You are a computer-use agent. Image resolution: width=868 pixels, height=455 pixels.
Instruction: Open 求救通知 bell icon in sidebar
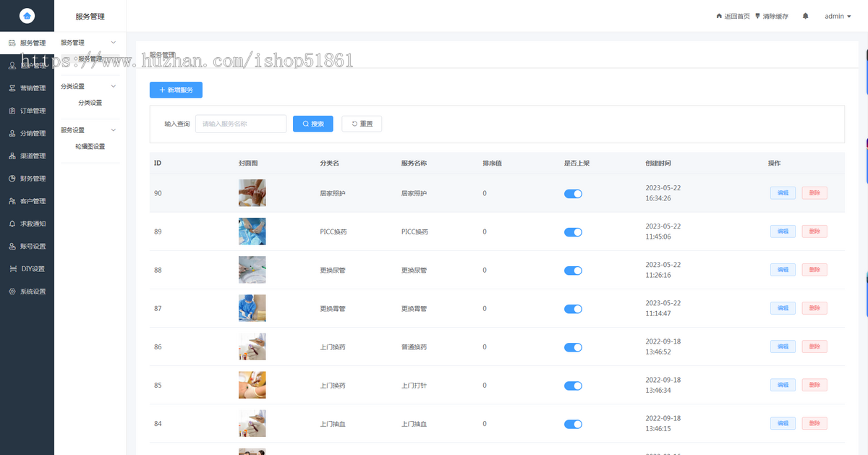click(x=12, y=224)
